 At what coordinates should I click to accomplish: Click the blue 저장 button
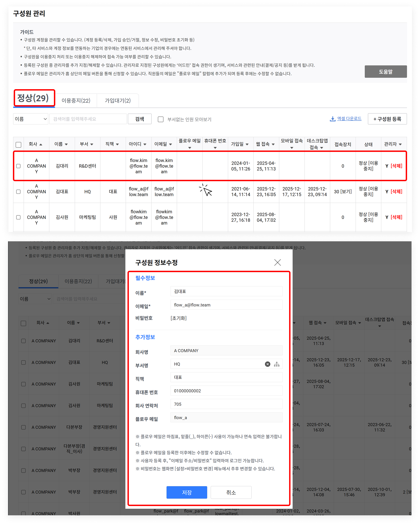coord(187,492)
